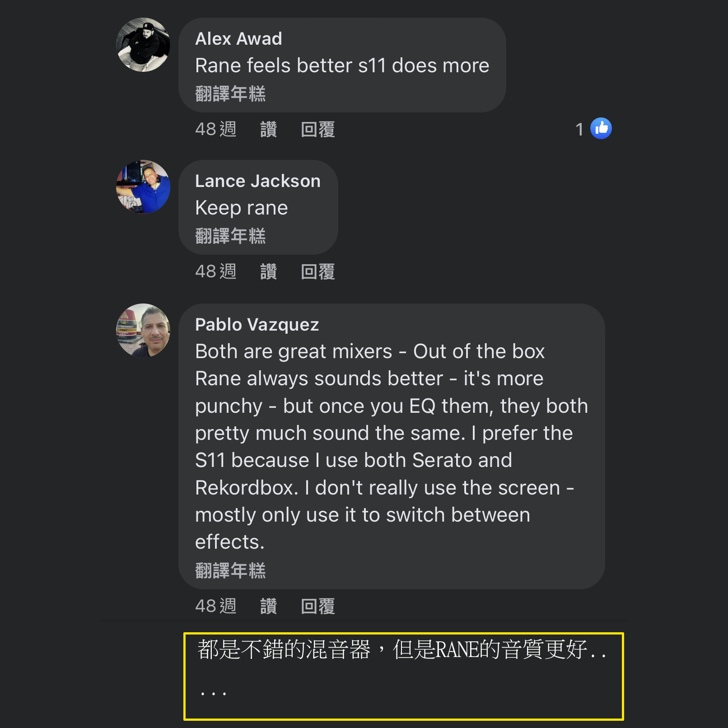Open Alex Awad's name link
Screen dimensions: 728x728
pos(238,39)
